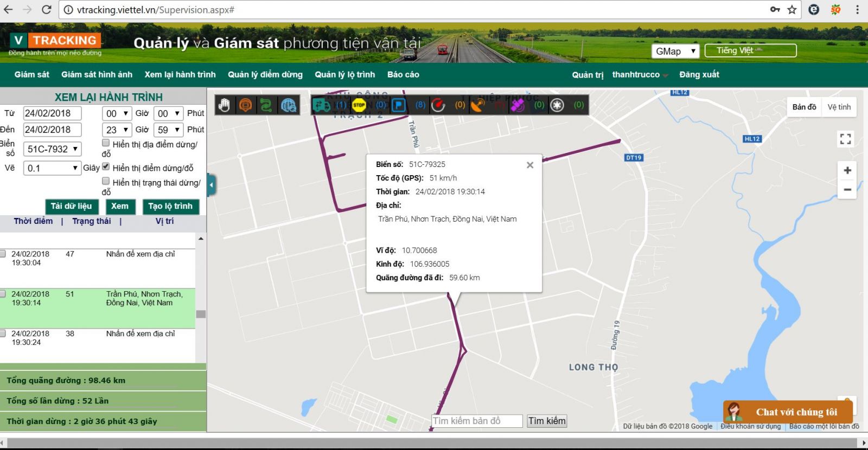The width and height of the screenshot is (868, 450).
Task: Click the green winding route icon
Action: [x=266, y=105]
